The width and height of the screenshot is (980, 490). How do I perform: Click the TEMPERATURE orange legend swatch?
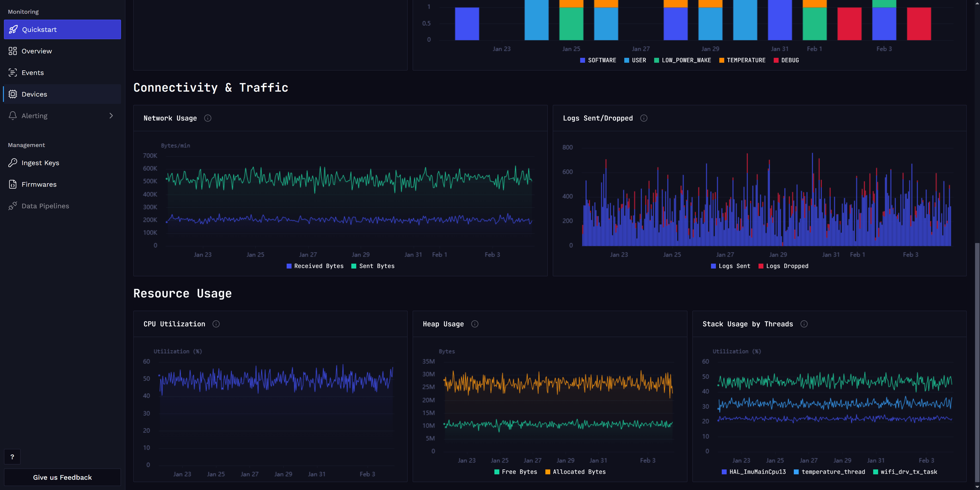(x=722, y=60)
